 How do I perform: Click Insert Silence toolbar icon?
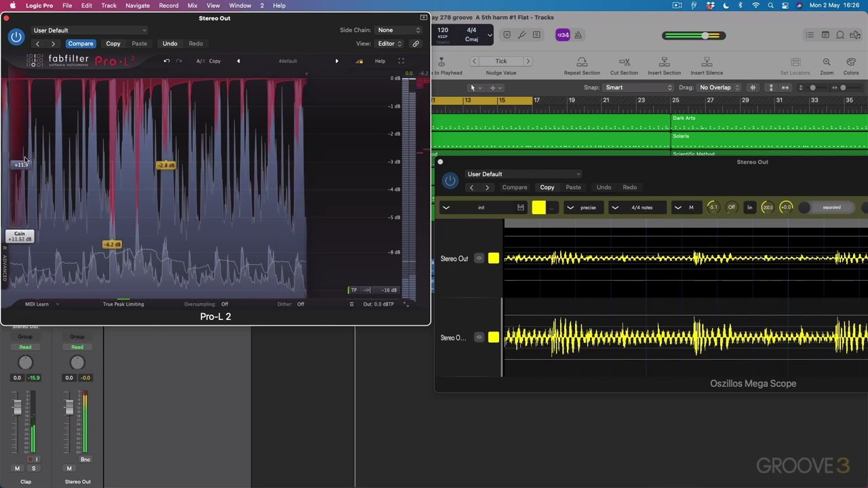(706, 62)
